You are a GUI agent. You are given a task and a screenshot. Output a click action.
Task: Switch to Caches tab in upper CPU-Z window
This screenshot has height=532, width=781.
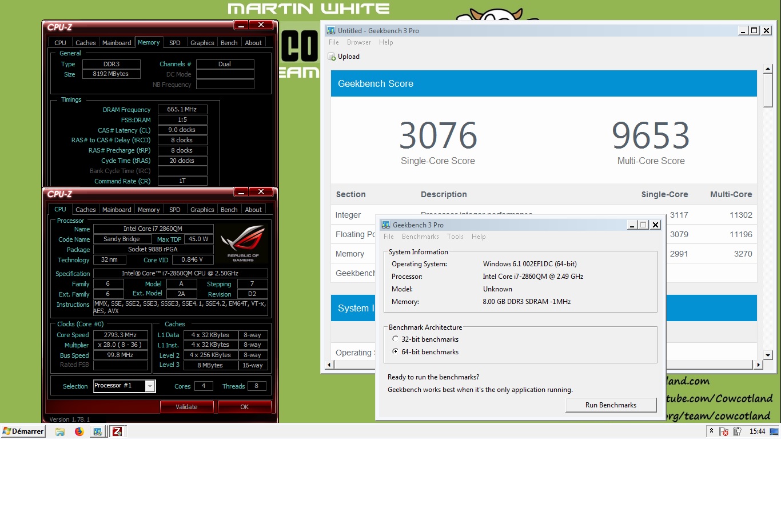click(86, 43)
